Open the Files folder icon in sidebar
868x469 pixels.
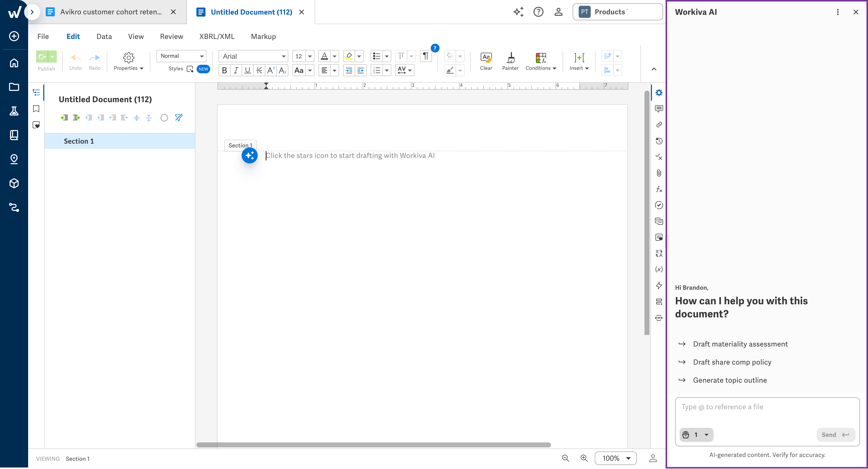pos(14,87)
